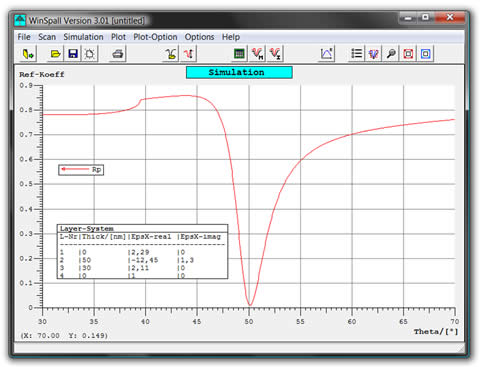
Task: Click the yellow open-folder toolbar icon
Action: [55, 54]
